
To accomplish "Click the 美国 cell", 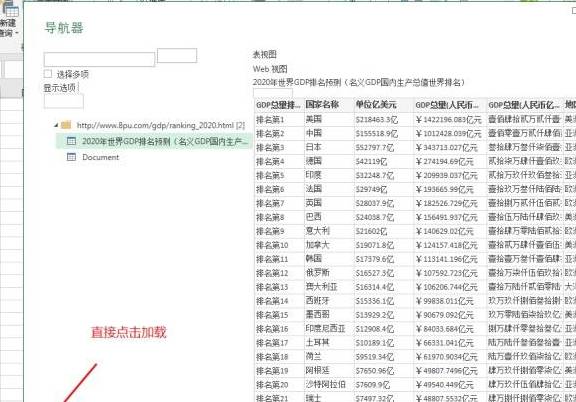I will tap(329, 119).
